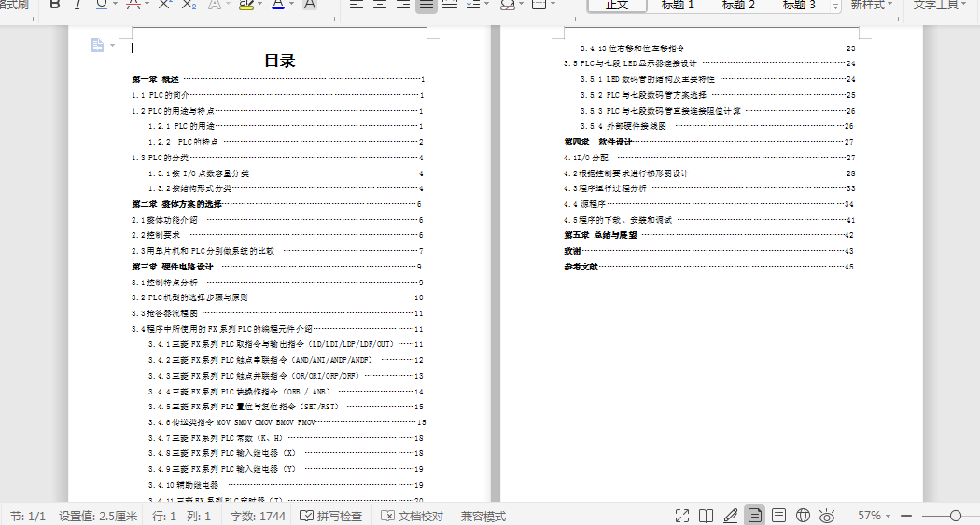
Task: Open shading color dropdown arrow
Action: [x=521, y=5]
